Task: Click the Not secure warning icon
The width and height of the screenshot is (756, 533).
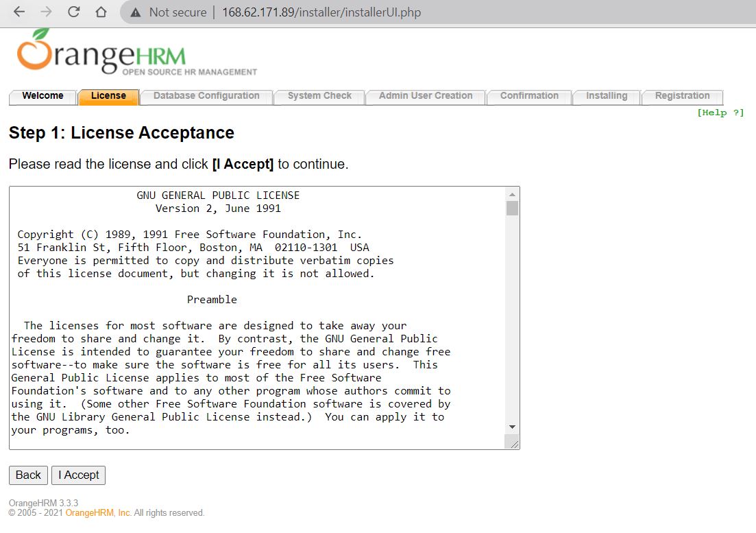Action: point(136,12)
